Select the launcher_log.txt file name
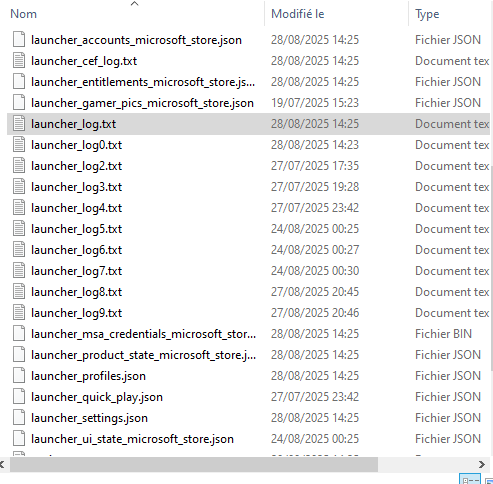The image size is (493, 484). tap(73, 124)
